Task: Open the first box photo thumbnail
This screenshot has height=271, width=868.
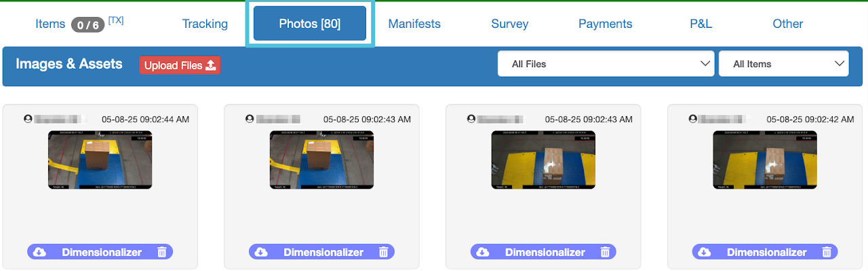Action: point(100,160)
